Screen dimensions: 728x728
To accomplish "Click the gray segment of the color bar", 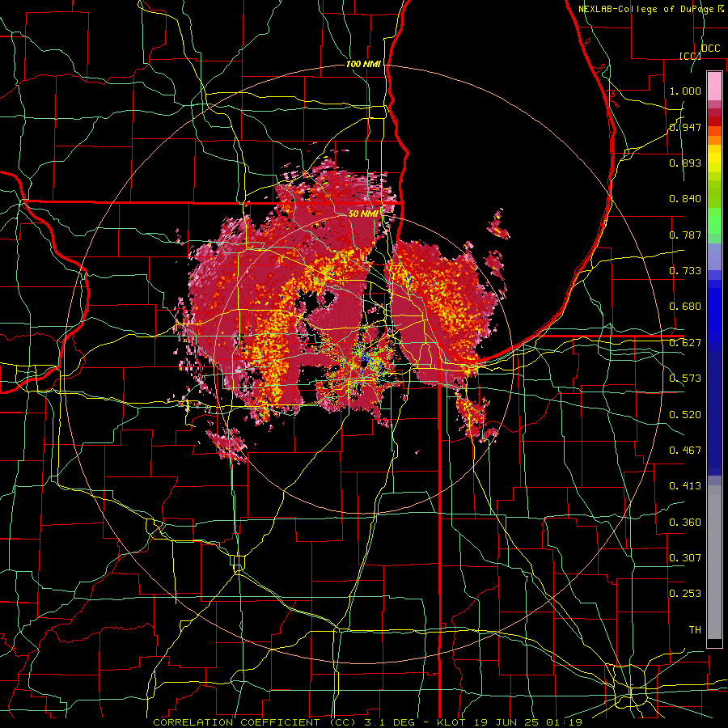I will tap(714, 562).
